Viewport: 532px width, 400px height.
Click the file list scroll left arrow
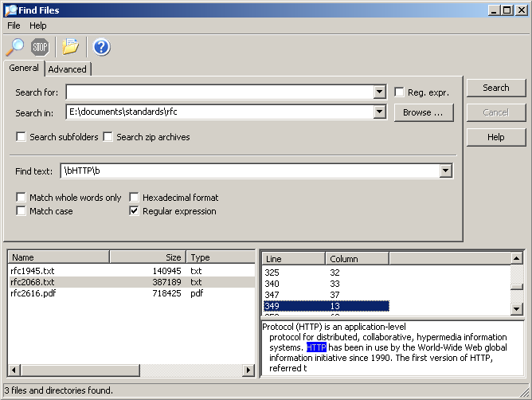point(14,370)
